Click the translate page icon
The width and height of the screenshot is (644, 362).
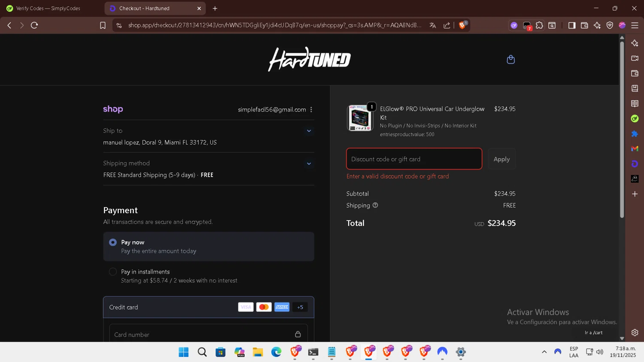tap(433, 25)
